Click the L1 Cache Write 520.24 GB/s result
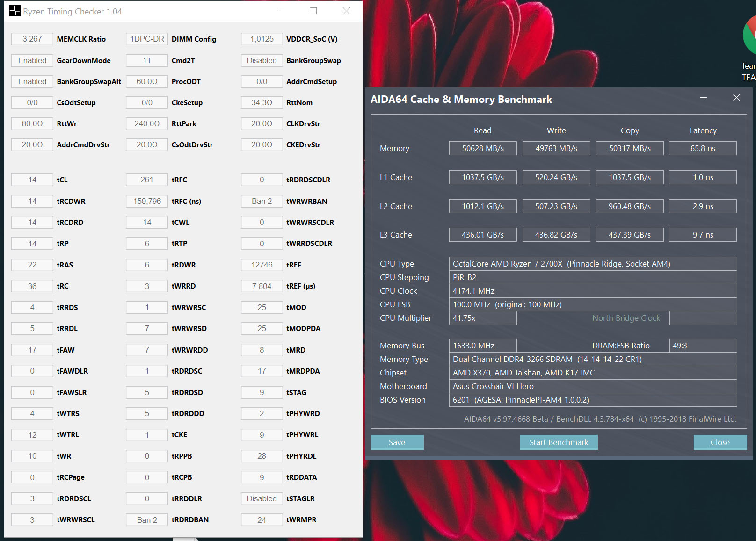This screenshot has width=756, height=541. point(556,177)
